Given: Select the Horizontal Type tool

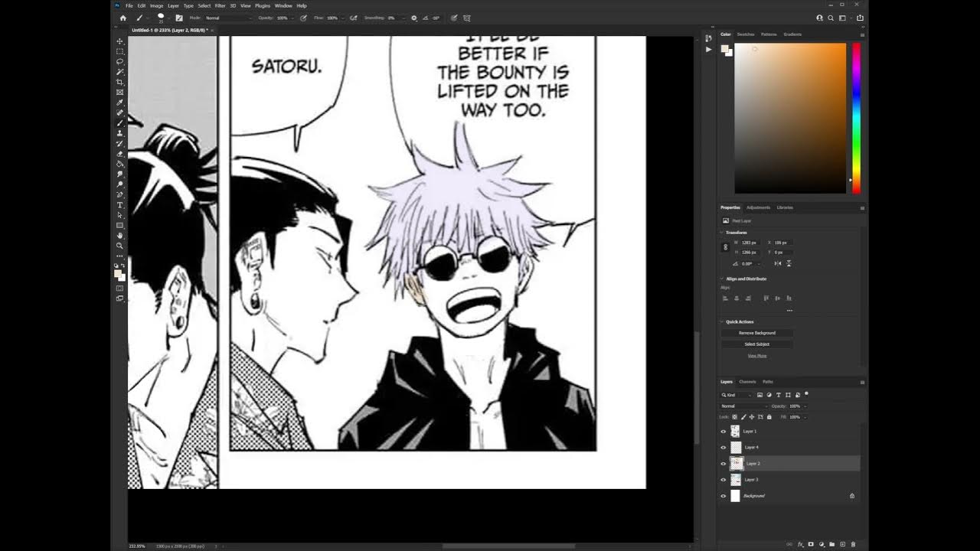Looking at the screenshot, I should (119, 205).
